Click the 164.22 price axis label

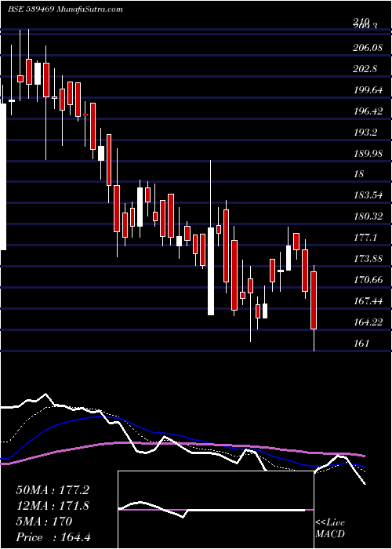coord(367,322)
